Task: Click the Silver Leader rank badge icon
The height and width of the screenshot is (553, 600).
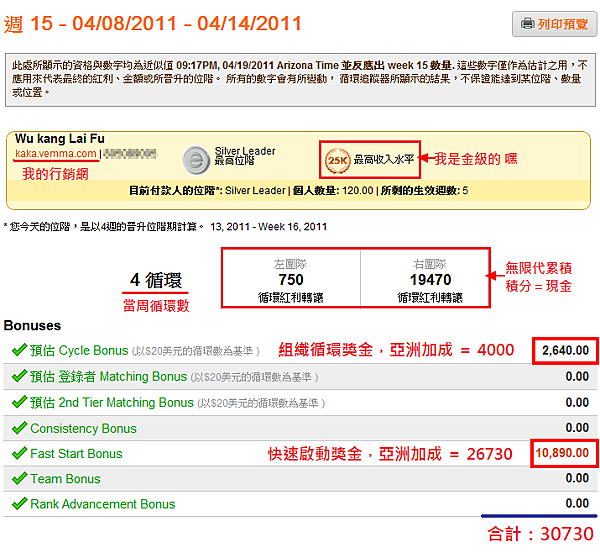Action: pyautogui.click(x=196, y=160)
